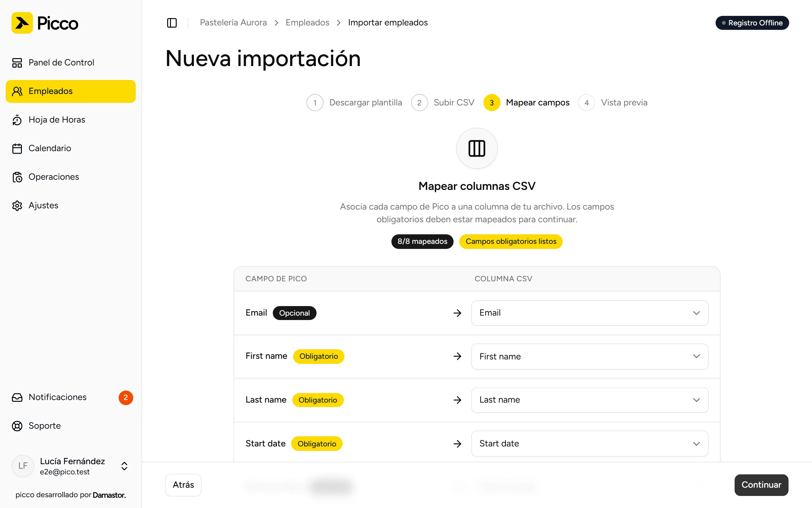This screenshot has width=812, height=508.
Task: Open Pastelería Aurora breadcrumb link
Action: (233, 23)
